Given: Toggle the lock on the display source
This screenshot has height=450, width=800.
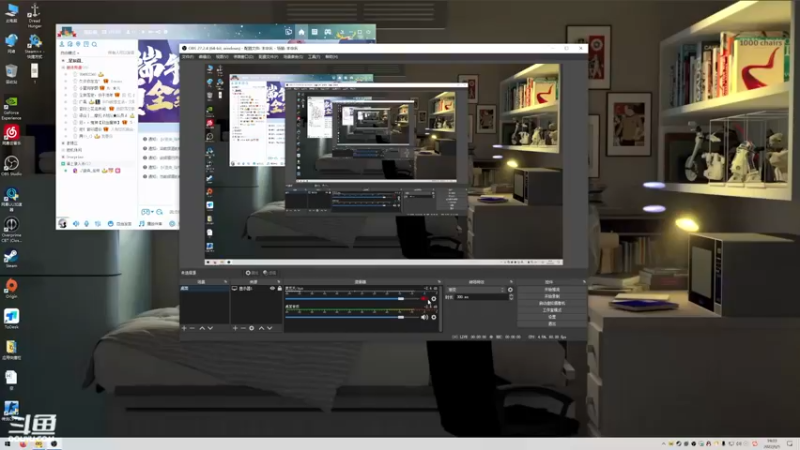Looking at the screenshot, I should coord(280,288).
